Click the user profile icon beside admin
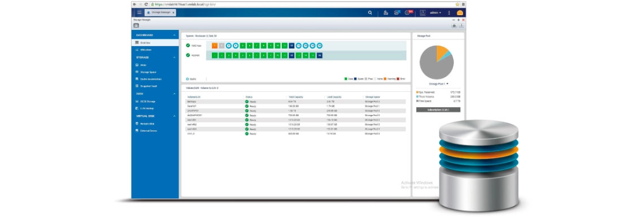644x217 pixels. [423, 13]
